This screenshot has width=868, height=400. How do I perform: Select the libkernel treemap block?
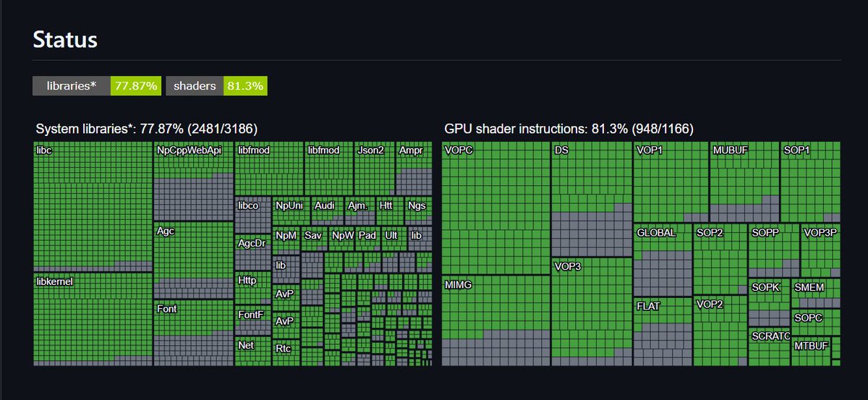(93, 319)
